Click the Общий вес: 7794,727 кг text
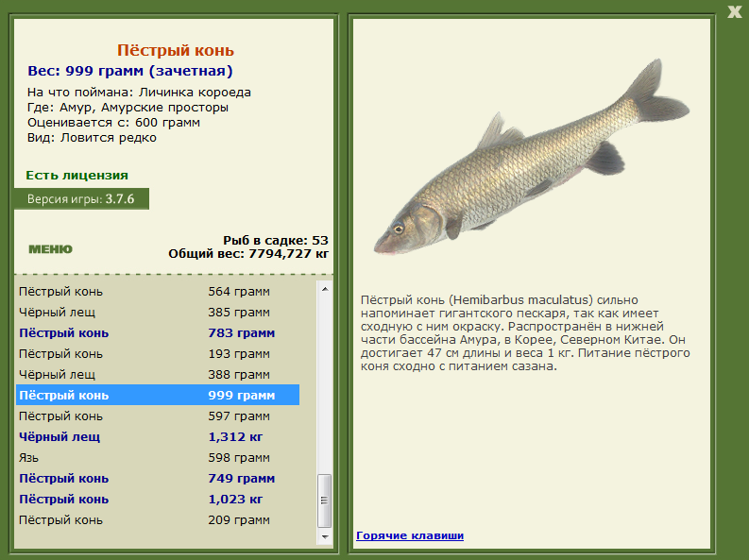Viewport: 749px width, 560px height. [x=248, y=253]
